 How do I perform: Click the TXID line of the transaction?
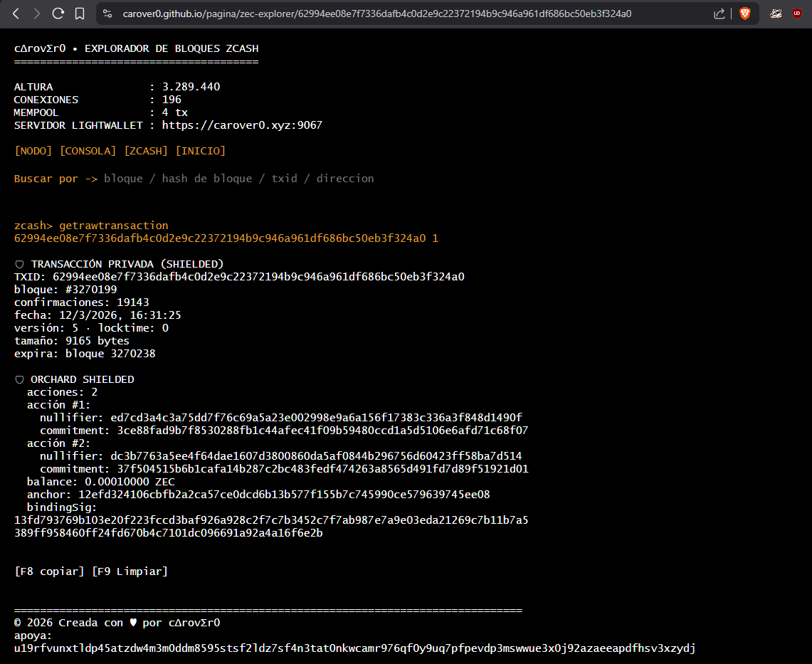pos(239,277)
